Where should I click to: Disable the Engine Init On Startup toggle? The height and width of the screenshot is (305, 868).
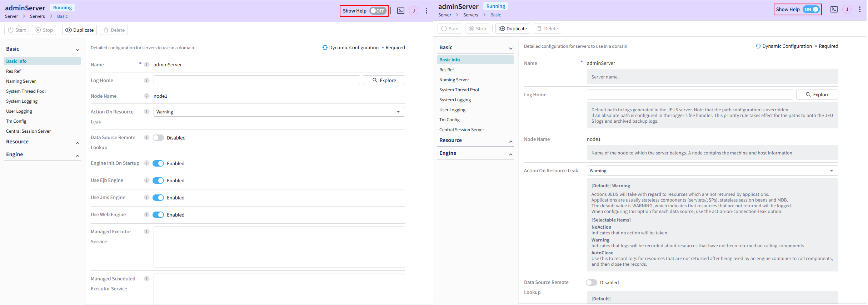[x=158, y=163]
